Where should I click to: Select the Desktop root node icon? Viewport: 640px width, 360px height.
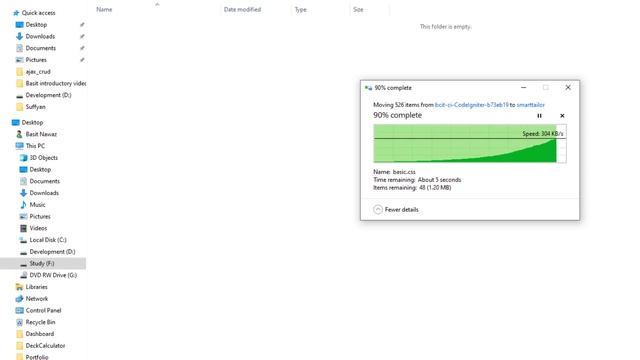coord(16,122)
